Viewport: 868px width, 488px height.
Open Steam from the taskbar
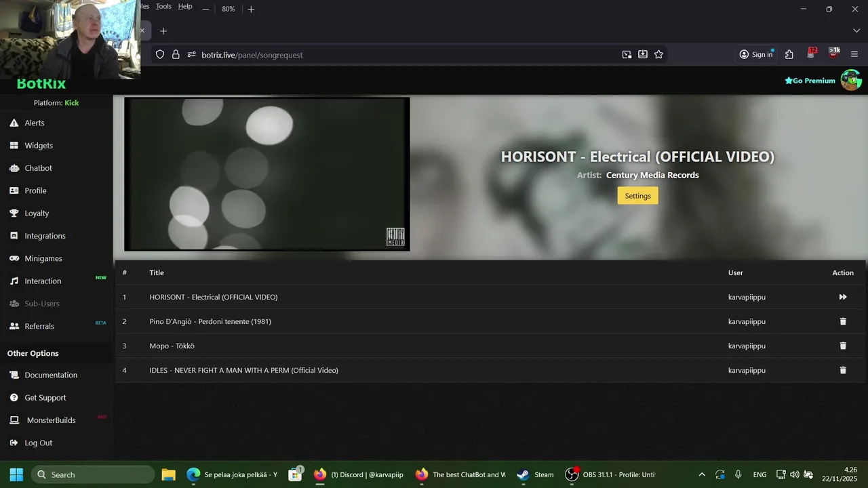[535, 474]
